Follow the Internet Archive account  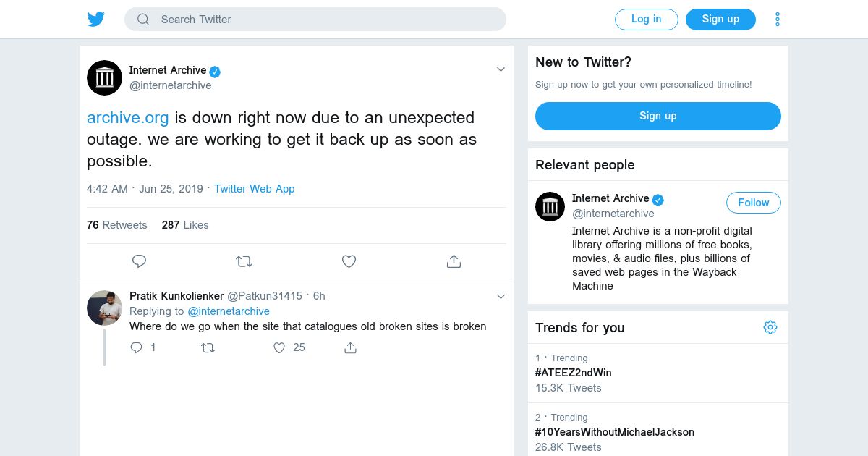[x=753, y=203]
